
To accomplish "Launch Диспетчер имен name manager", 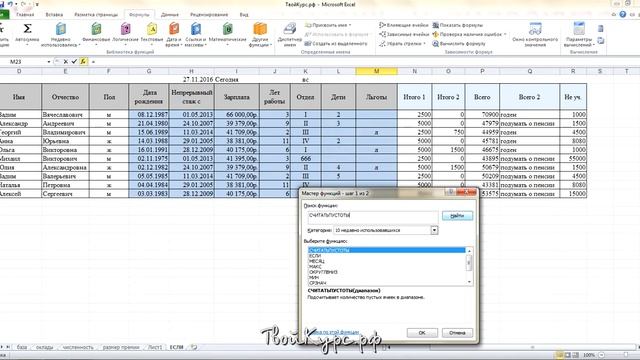I will click(x=289, y=34).
